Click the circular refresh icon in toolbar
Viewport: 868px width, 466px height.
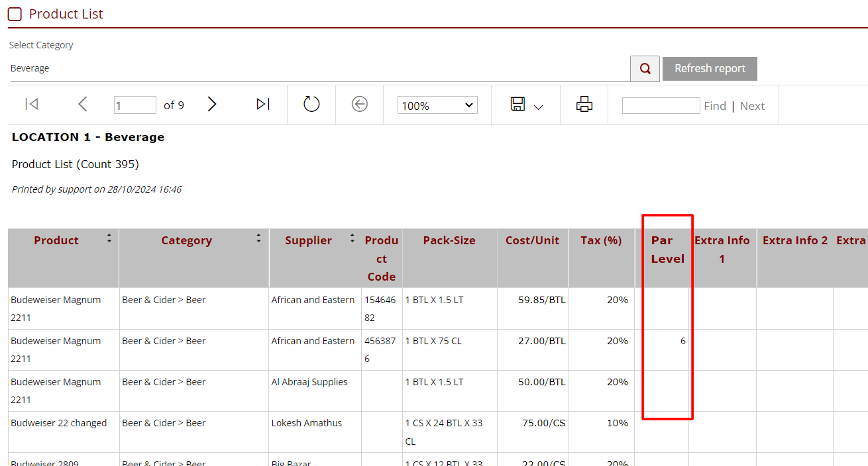point(311,105)
